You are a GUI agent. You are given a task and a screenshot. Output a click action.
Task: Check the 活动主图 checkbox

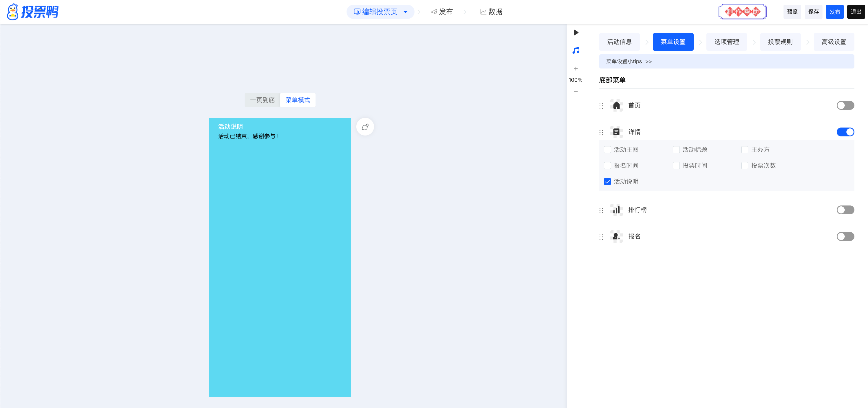(x=607, y=150)
